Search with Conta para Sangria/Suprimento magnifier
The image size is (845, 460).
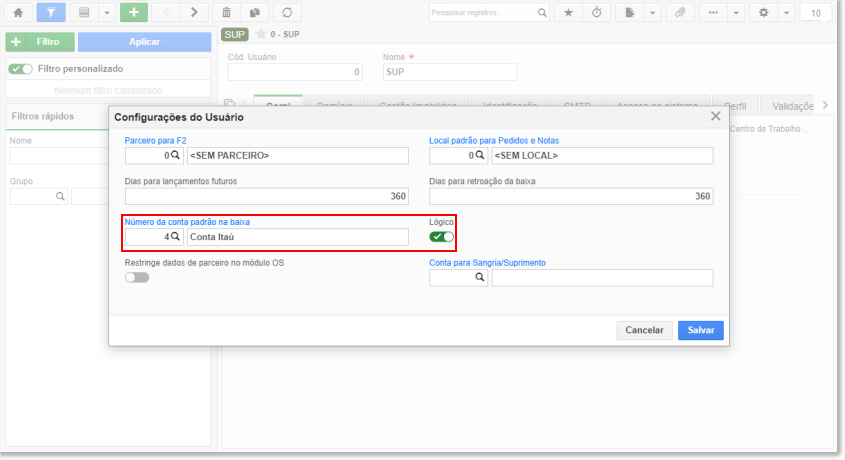click(x=480, y=277)
